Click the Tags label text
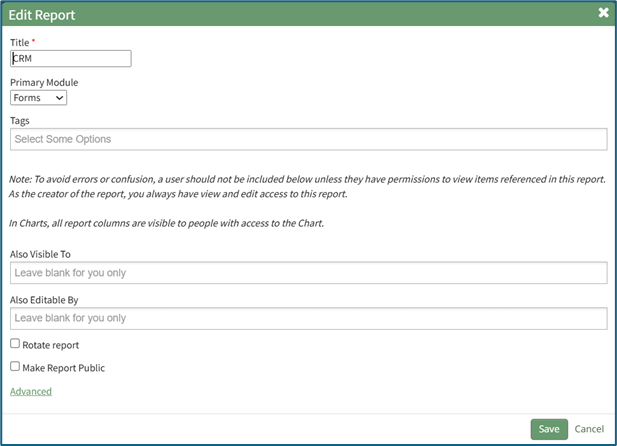This screenshot has height=446, width=617. [20, 120]
